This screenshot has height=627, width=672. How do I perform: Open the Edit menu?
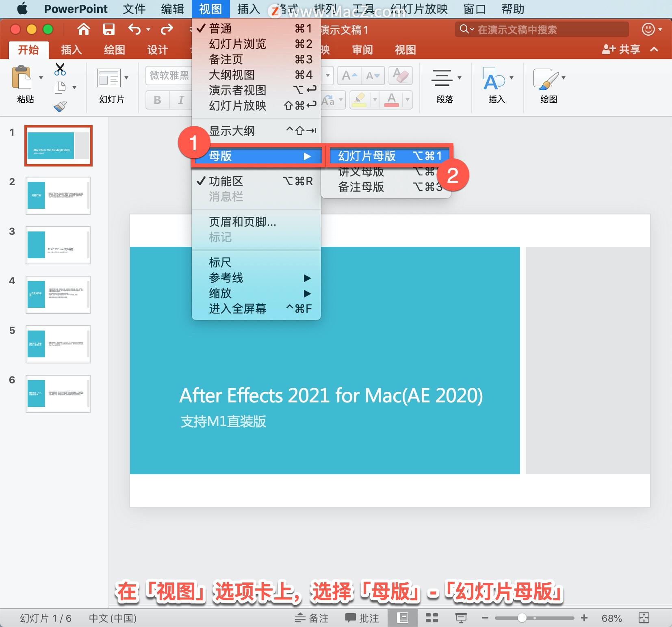pyautogui.click(x=172, y=9)
